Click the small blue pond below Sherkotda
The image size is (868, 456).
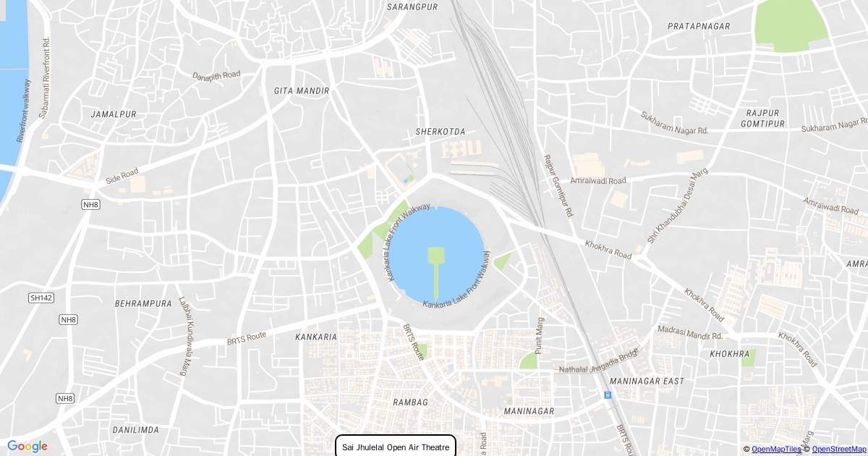404,180
